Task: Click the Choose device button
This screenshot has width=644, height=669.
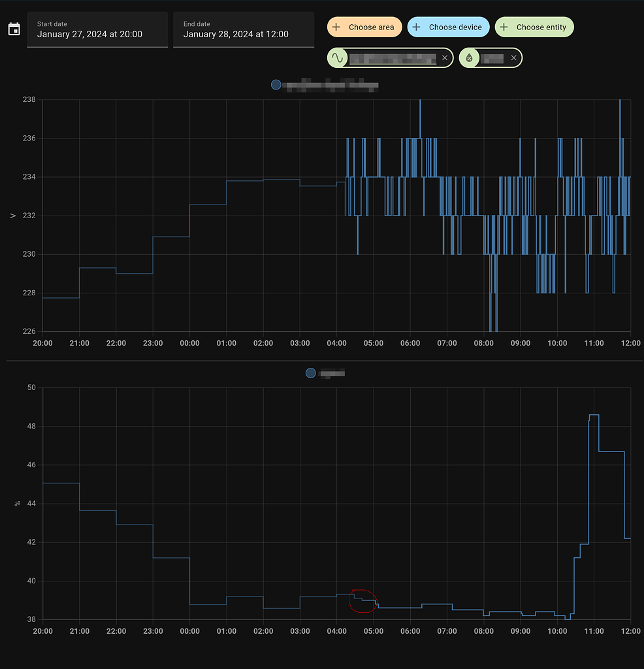Action: (448, 27)
